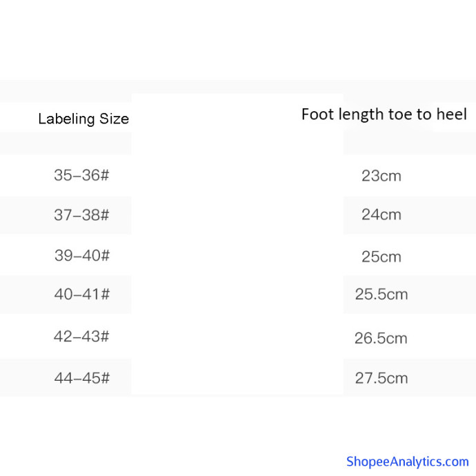Click the 23cm foot length value

[381, 176]
